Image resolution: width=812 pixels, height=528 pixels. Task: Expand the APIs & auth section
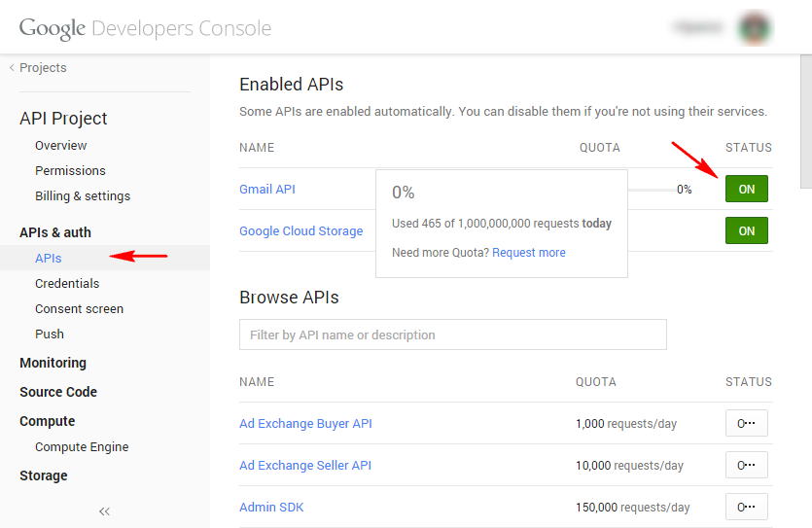point(55,233)
